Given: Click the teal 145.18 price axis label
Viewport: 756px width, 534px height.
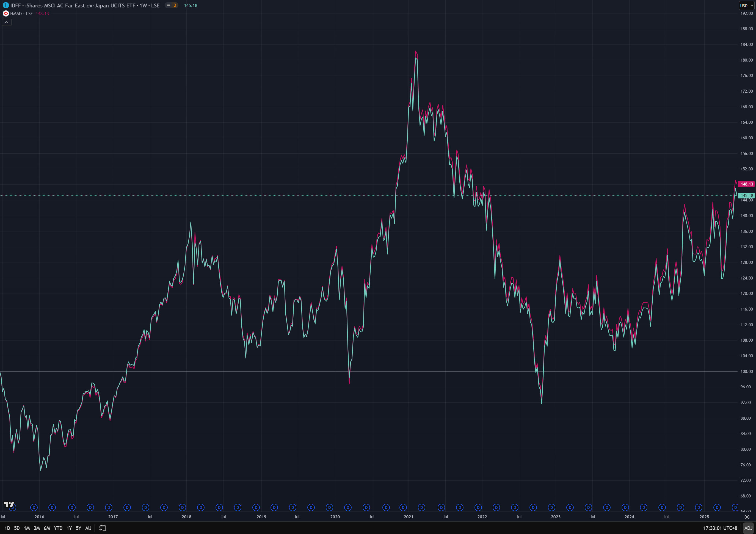Looking at the screenshot, I should (746, 196).
